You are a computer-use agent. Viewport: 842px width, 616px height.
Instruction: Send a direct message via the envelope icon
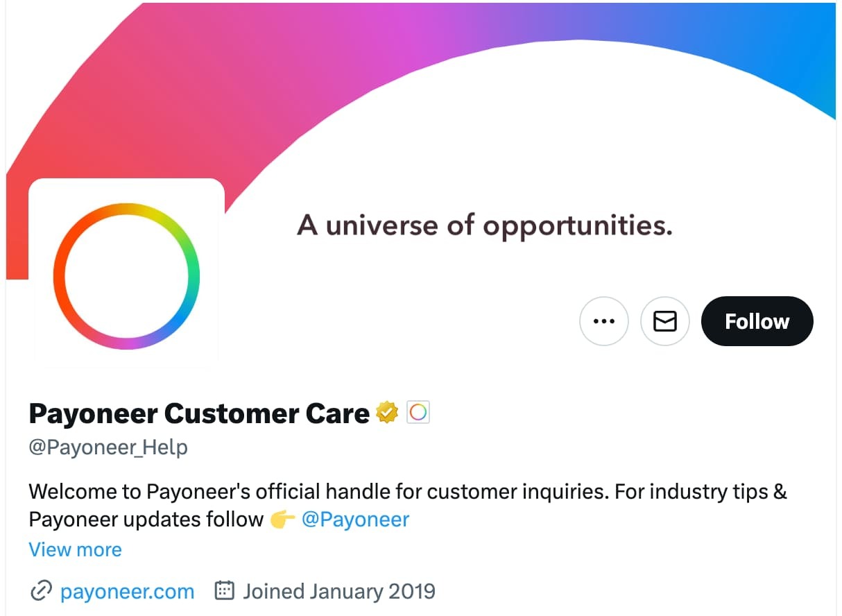664,321
